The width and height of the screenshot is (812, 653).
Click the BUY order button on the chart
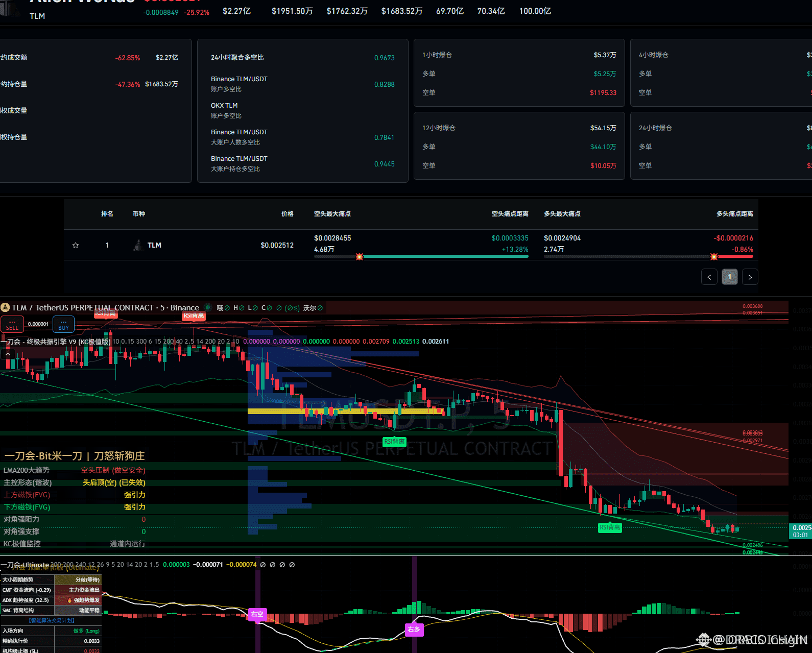tap(64, 324)
